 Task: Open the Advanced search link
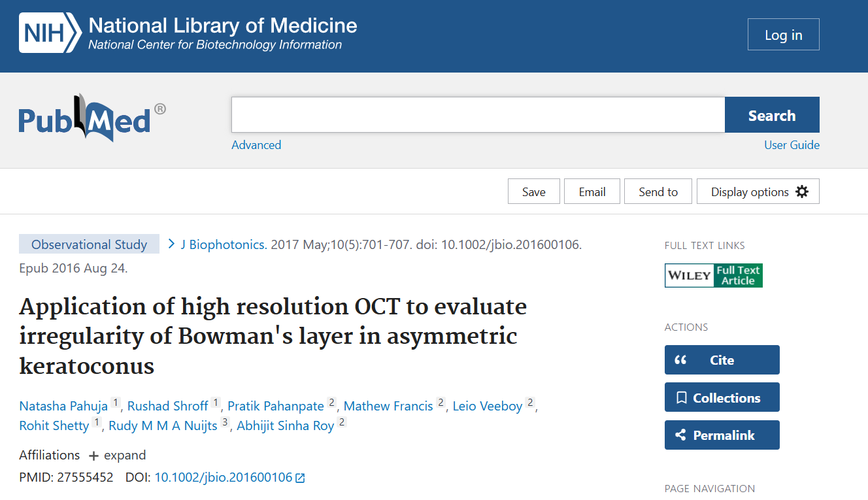[x=256, y=144]
